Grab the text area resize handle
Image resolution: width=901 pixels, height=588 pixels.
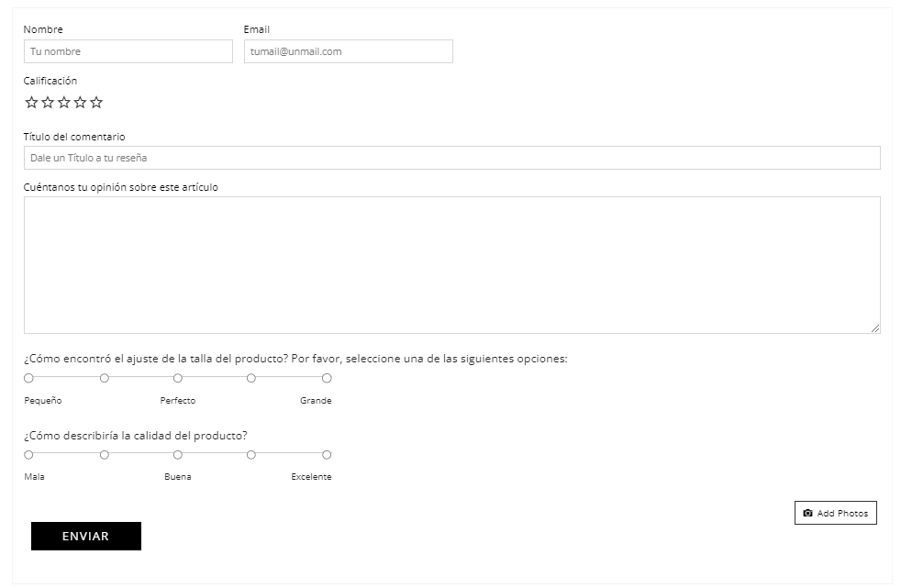coord(874,327)
